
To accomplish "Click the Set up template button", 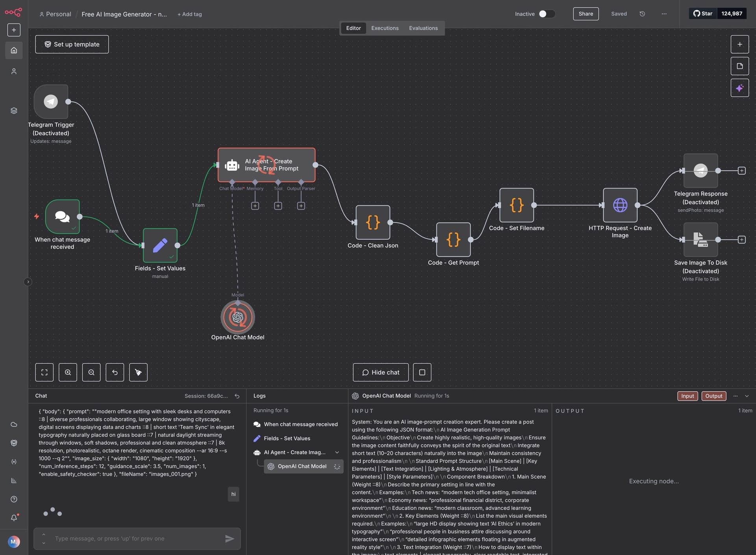I will pyautogui.click(x=72, y=44).
